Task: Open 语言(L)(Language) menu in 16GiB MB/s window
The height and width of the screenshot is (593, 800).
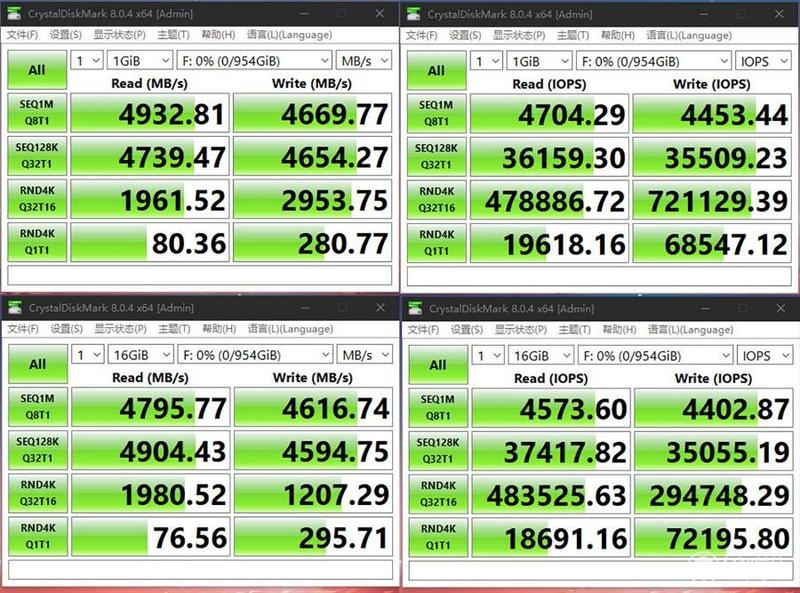Action: point(290,329)
